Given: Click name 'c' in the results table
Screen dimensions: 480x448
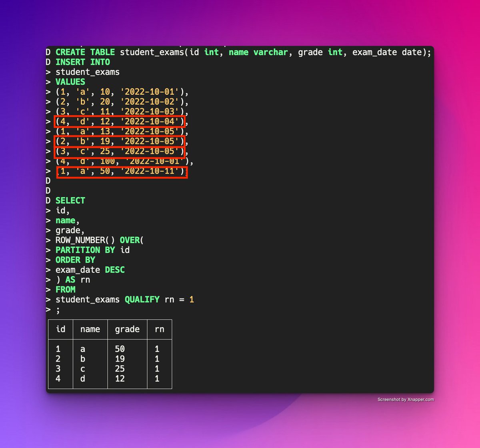Looking at the screenshot, I should coord(83,368).
